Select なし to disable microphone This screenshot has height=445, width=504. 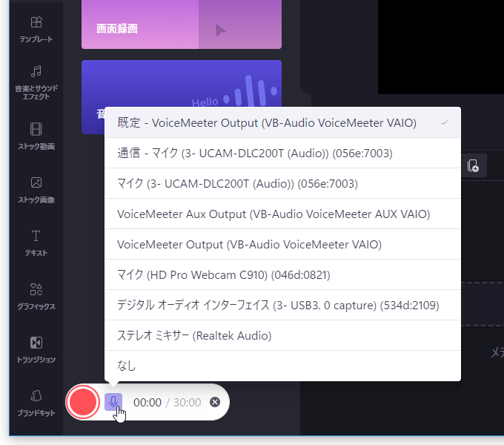point(282,366)
